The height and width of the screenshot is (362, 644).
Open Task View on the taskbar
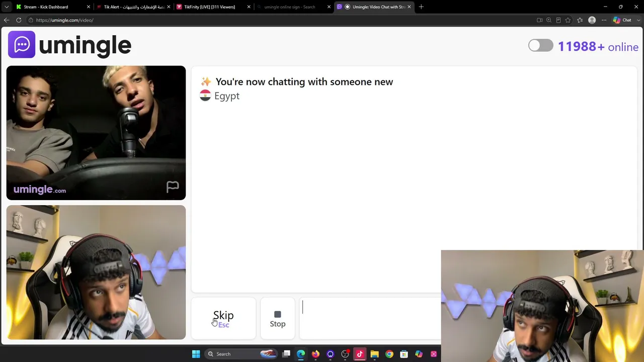[x=286, y=354]
